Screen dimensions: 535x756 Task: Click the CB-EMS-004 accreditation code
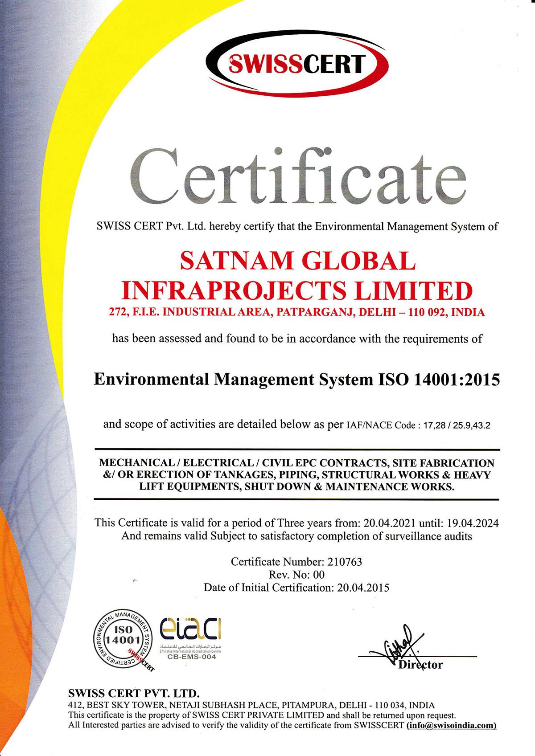coord(192,657)
